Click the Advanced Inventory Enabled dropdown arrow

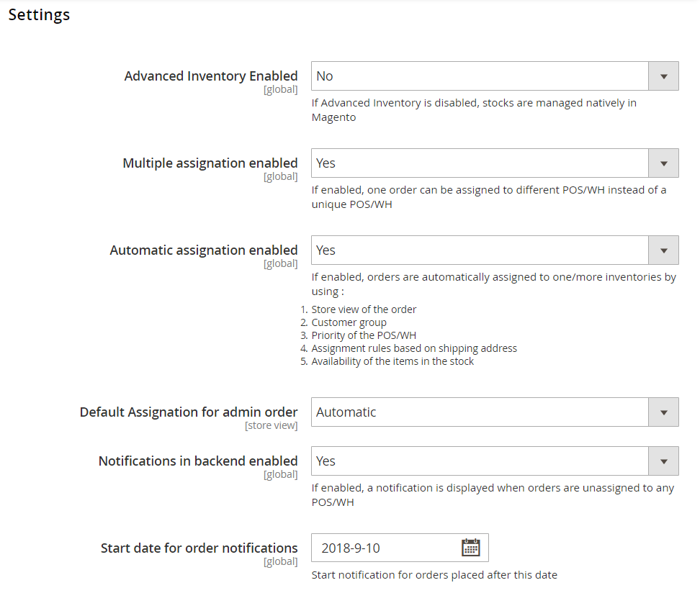663,76
